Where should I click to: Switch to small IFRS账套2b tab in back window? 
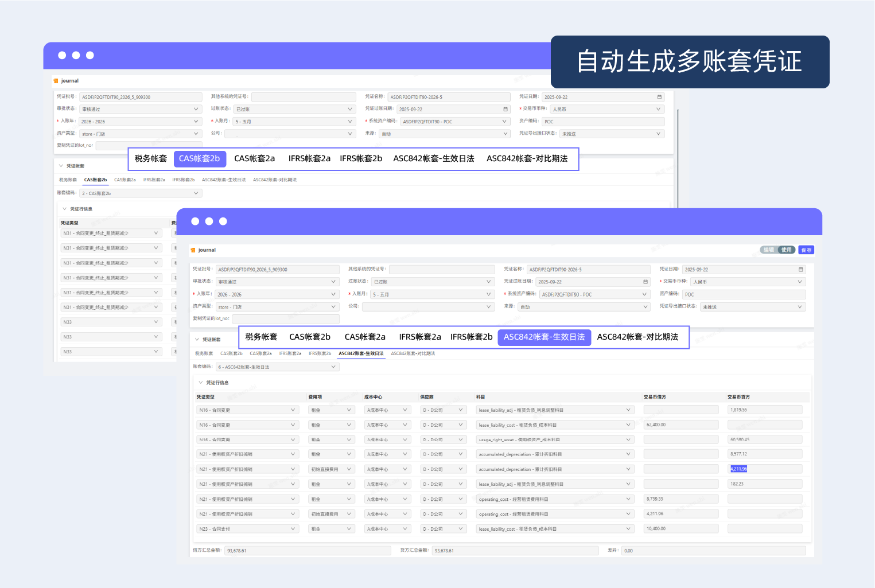pyautogui.click(x=184, y=180)
